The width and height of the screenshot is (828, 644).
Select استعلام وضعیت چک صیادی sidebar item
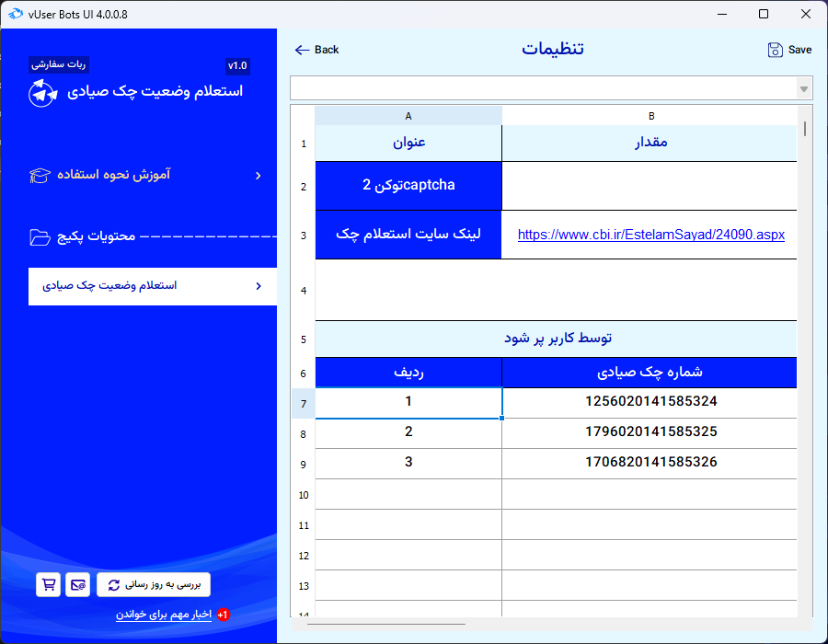[153, 286]
